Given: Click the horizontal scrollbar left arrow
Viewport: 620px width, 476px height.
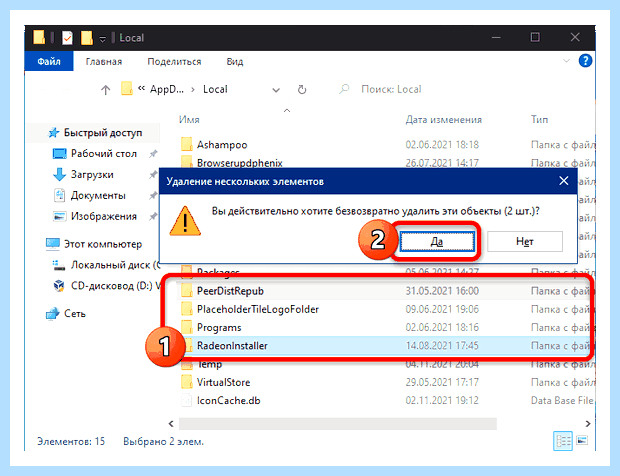Looking at the screenshot, I should [171, 424].
